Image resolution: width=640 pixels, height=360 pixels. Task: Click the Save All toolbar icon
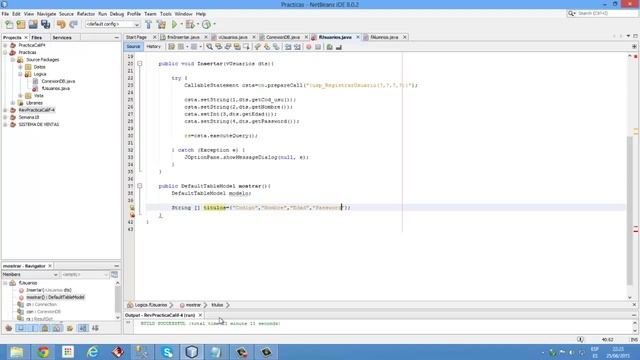(45, 24)
